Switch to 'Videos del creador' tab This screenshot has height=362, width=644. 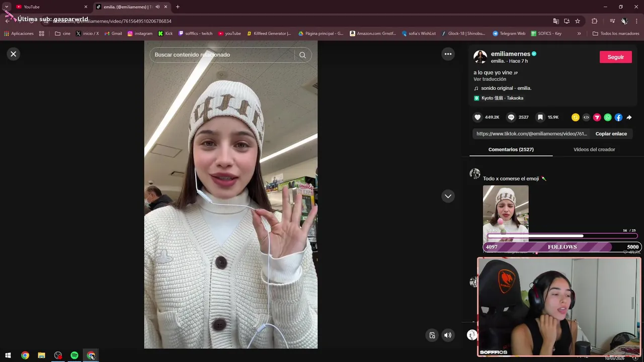[594, 149]
